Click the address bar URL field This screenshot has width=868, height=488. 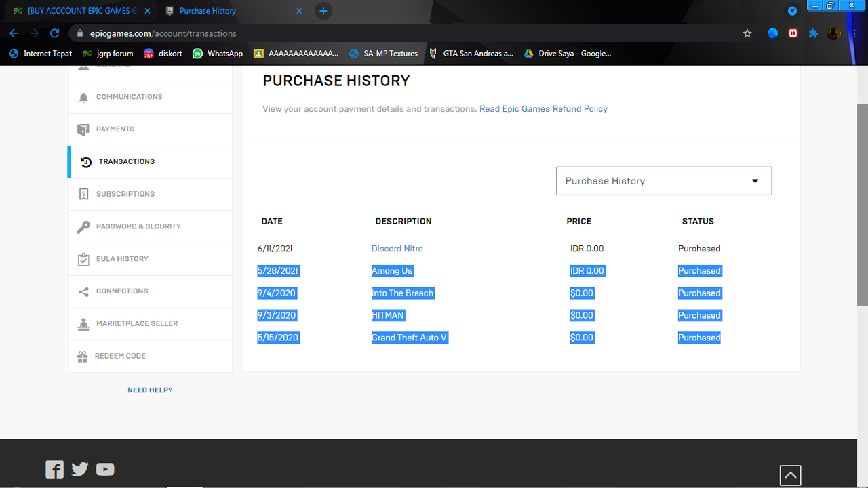click(407, 33)
